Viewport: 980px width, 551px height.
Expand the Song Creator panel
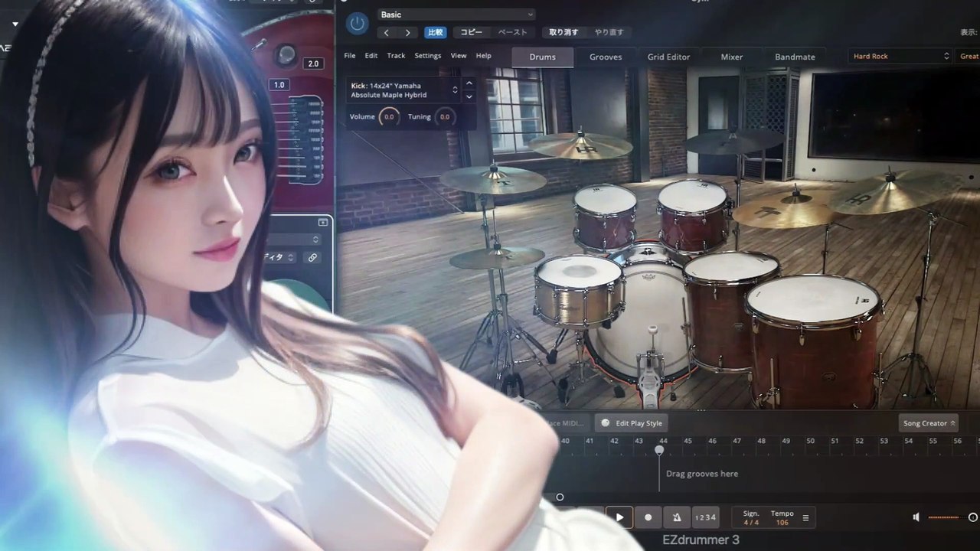[x=929, y=423]
